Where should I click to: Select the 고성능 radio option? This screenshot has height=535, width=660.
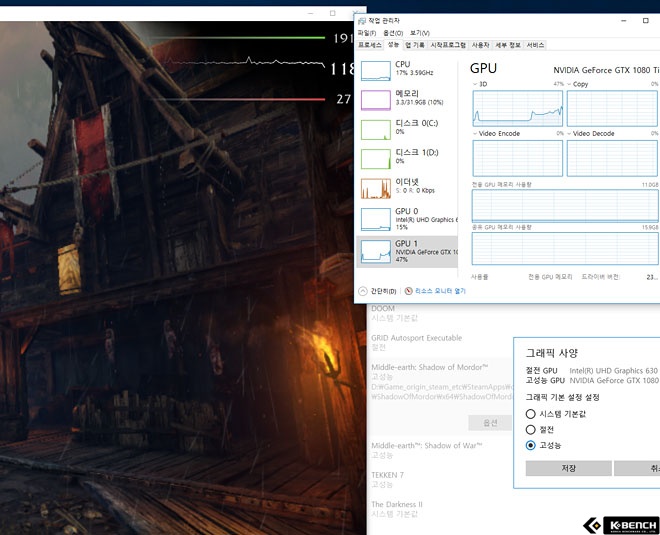pos(530,445)
